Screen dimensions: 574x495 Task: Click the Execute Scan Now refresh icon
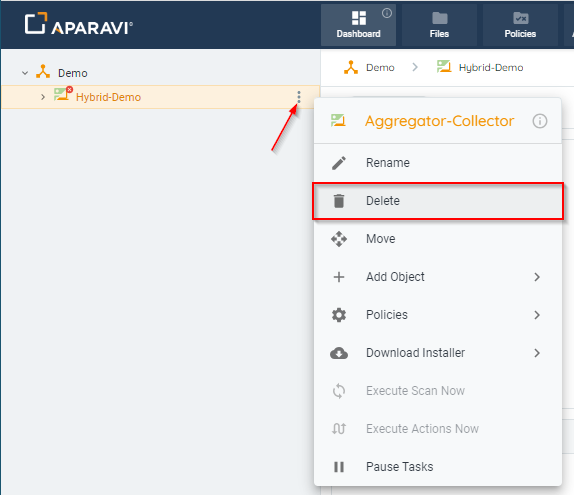(339, 391)
